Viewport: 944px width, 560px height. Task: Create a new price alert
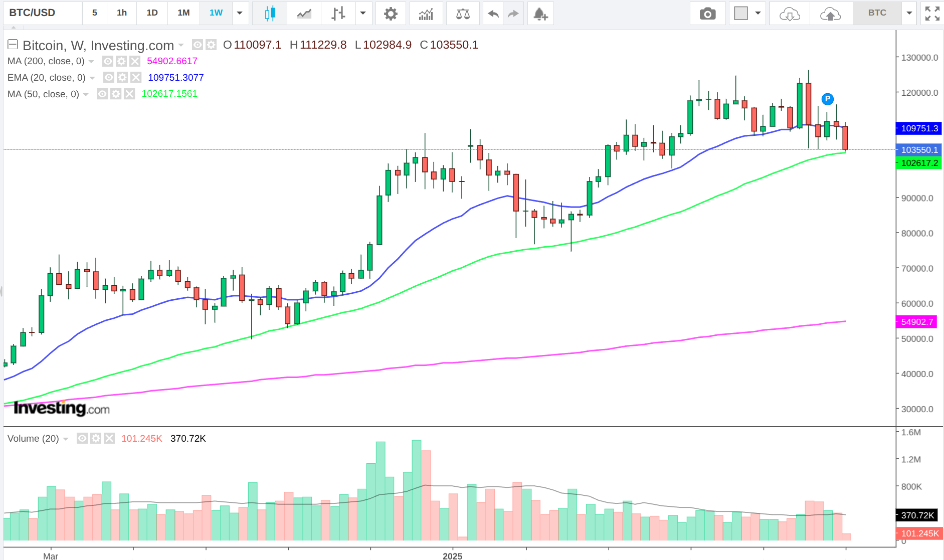point(540,14)
